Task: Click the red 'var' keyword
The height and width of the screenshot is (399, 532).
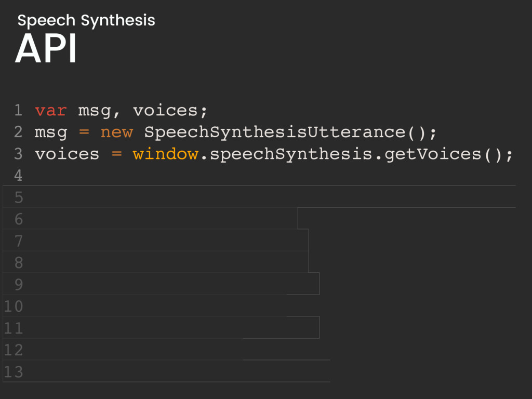Action: pyautogui.click(x=50, y=111)
